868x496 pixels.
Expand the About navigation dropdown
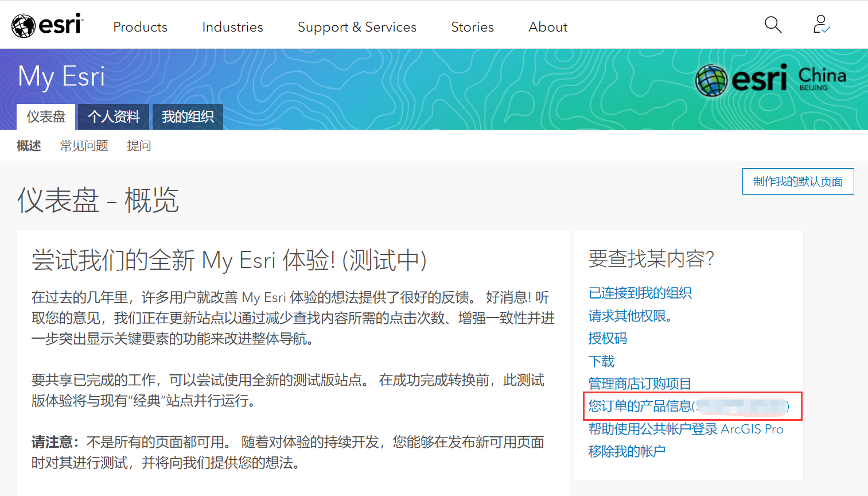pyautogui.click(x=547, y=26)
